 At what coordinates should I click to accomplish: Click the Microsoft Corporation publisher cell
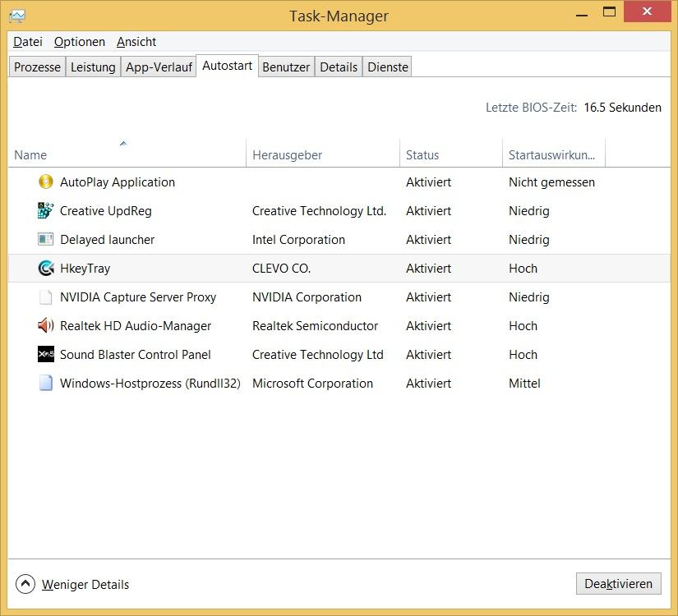point(312,384)
